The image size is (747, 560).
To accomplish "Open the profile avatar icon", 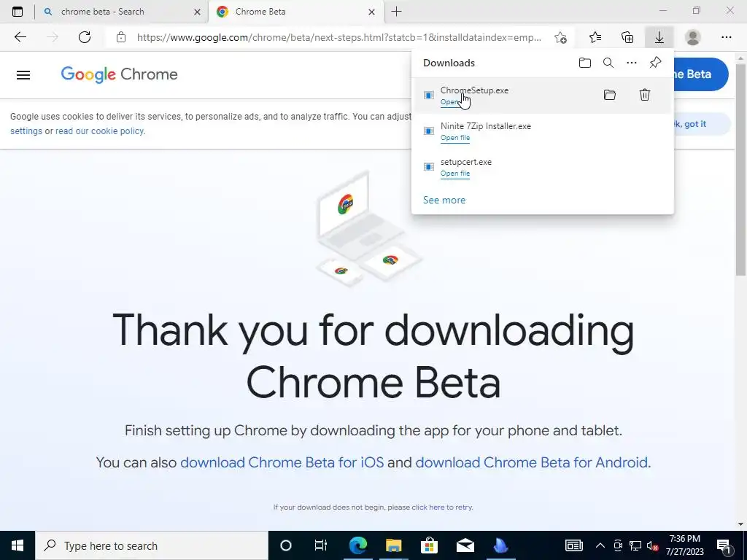I will click(x=693, y=37).
